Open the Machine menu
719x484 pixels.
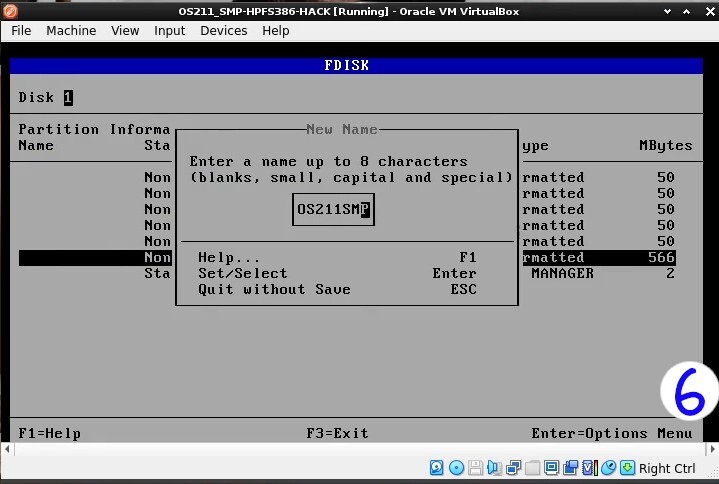pos(71,31)
